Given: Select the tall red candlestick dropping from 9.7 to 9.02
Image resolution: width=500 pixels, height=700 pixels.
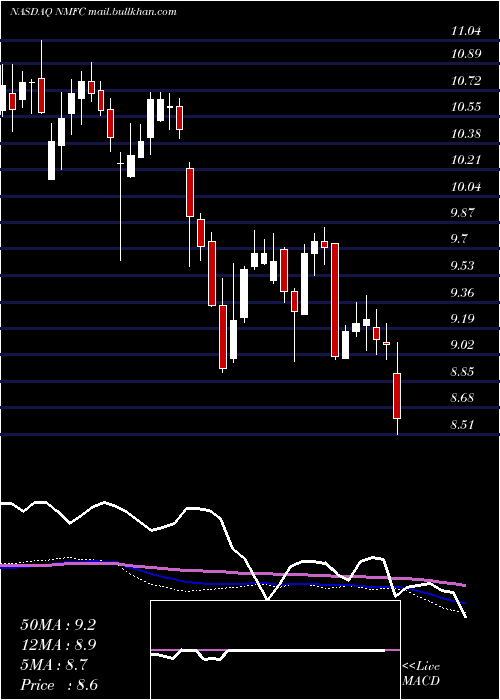Looking at the screenshot, I should pos(335,300).
